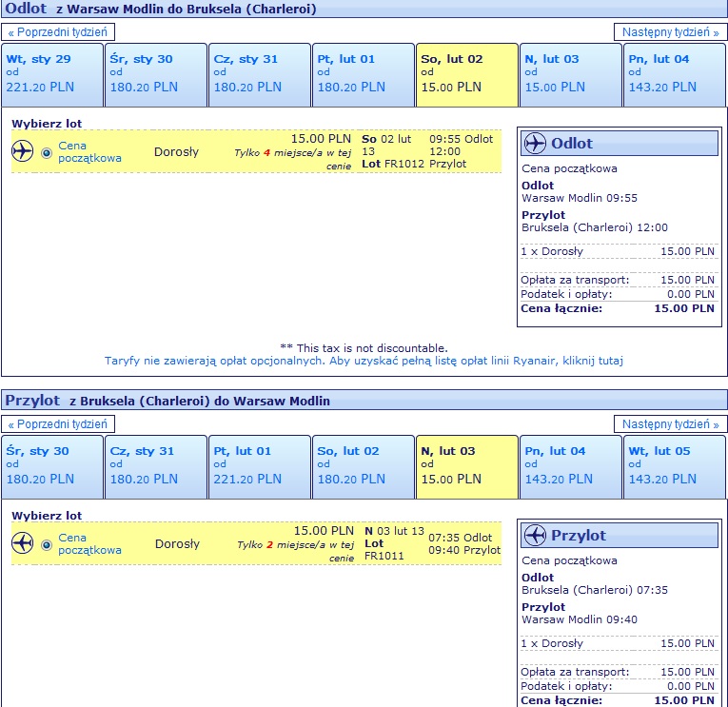Click Cena łącznie total in Odlot panel
The height and width of the screenshot is (707, 728).
point(618,308)
